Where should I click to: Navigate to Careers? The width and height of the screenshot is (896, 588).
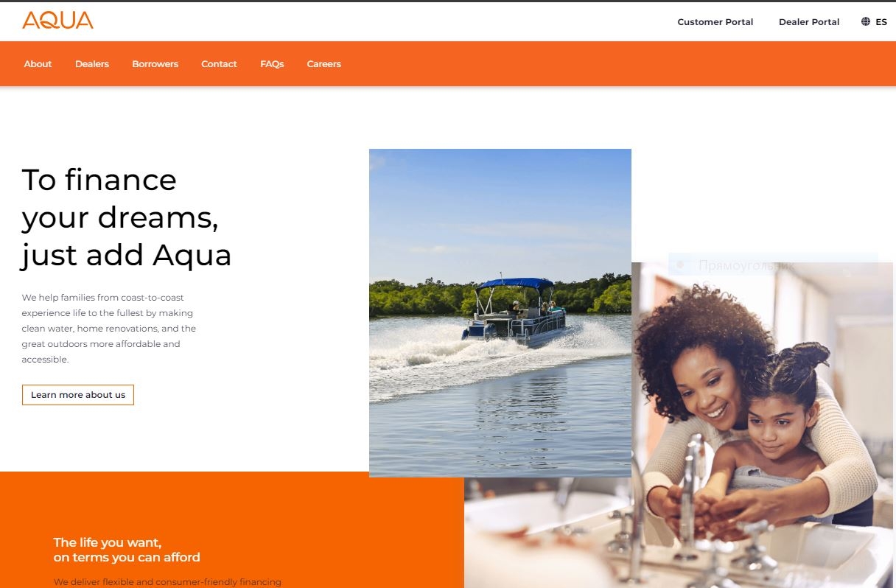click(324, 64)
